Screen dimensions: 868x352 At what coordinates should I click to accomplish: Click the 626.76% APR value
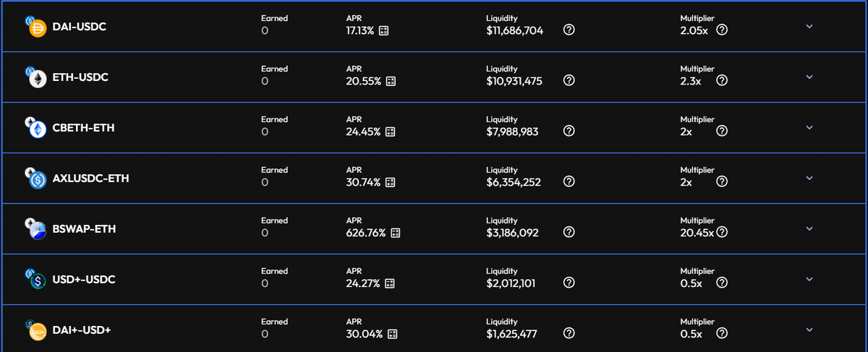366,233
